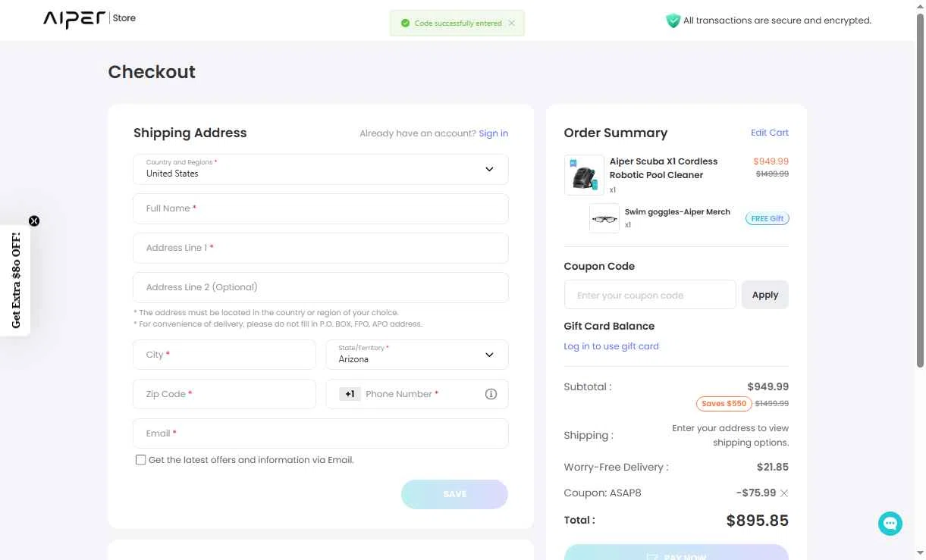Focus the Zip Code input field
The width and height of the screenshot is (926, 560).
[x=224, y=394]
